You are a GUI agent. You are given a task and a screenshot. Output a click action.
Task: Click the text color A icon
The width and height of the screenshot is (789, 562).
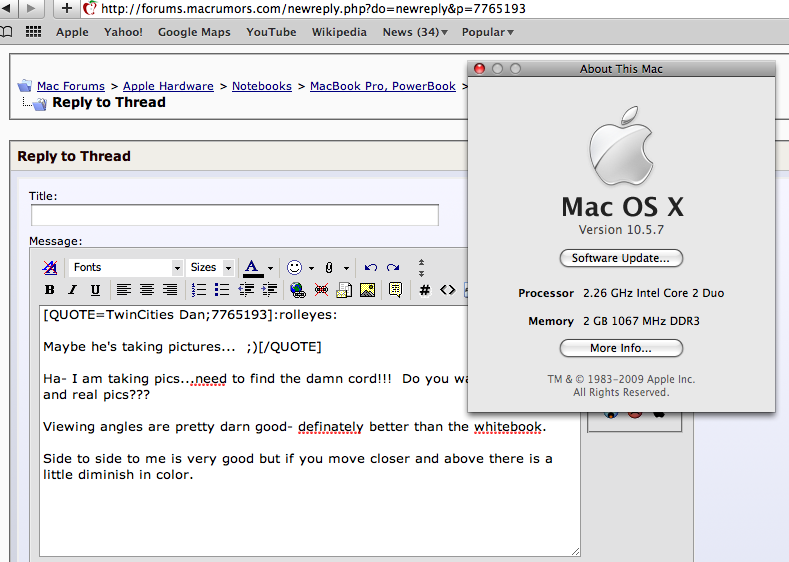(253, 268)
